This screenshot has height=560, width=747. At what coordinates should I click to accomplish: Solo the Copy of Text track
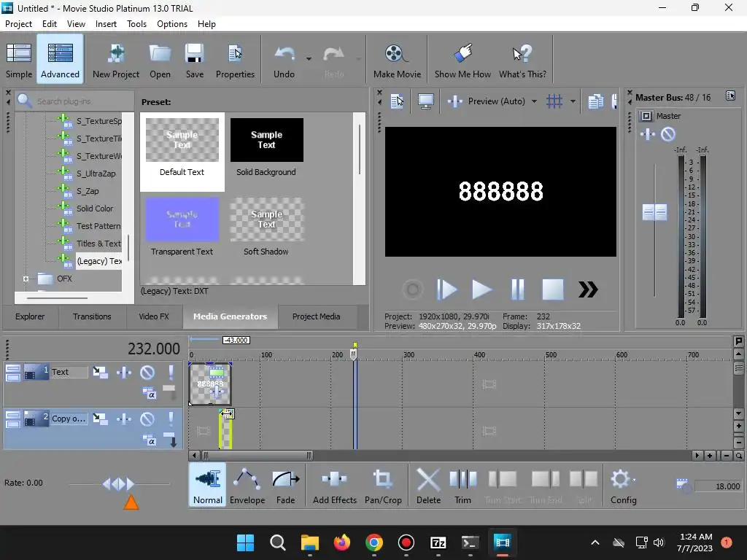(x=171, y=419)
